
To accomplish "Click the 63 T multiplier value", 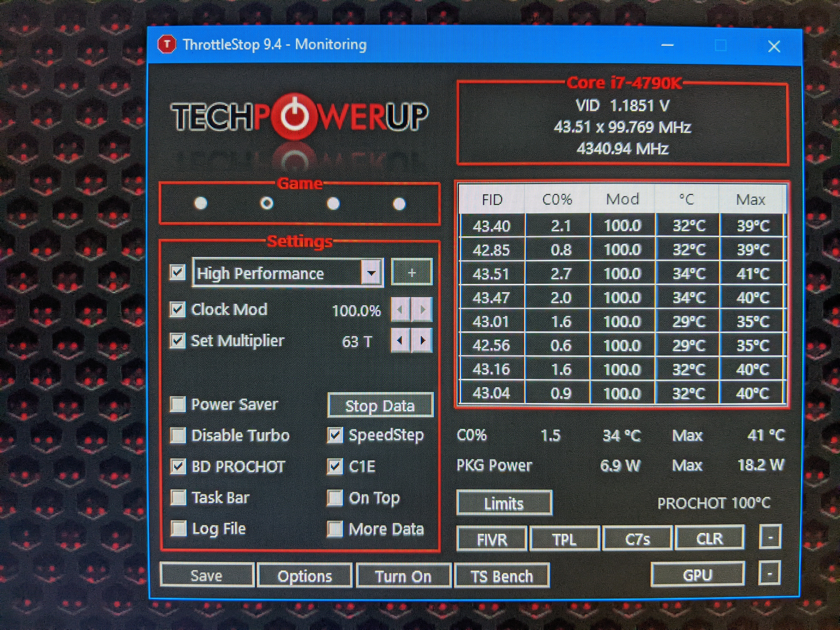I will click(x=357, y=342).
